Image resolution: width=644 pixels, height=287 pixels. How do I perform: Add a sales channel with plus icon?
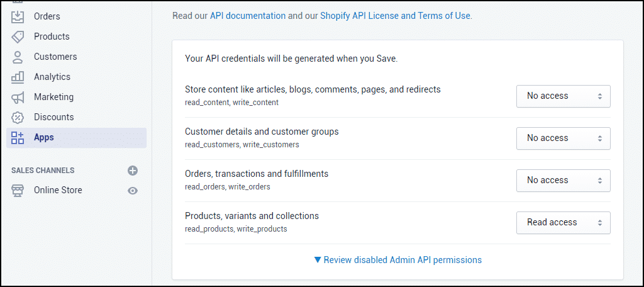click(x=133, y=171)
